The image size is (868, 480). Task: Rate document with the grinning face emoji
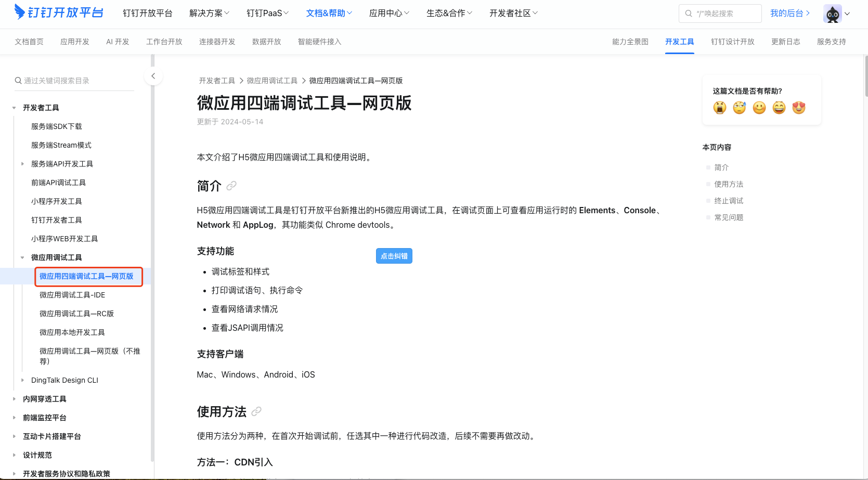click(779, 108)
